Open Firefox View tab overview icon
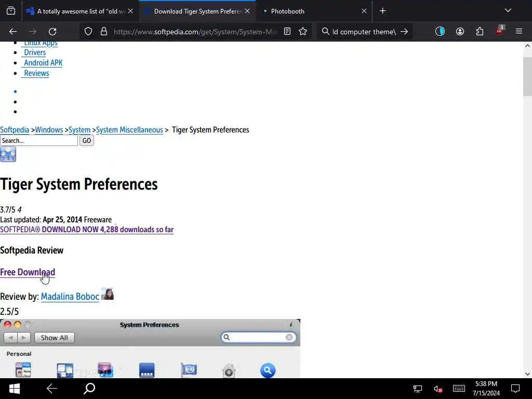The width and height of the screenshot is (532, 399). point(11,11)
